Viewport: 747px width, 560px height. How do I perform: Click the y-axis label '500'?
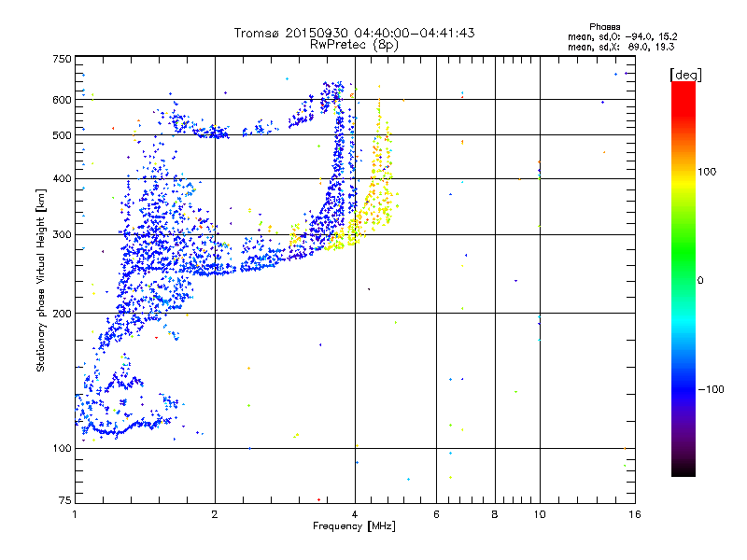pyautogui.click(x=62, y=135)
